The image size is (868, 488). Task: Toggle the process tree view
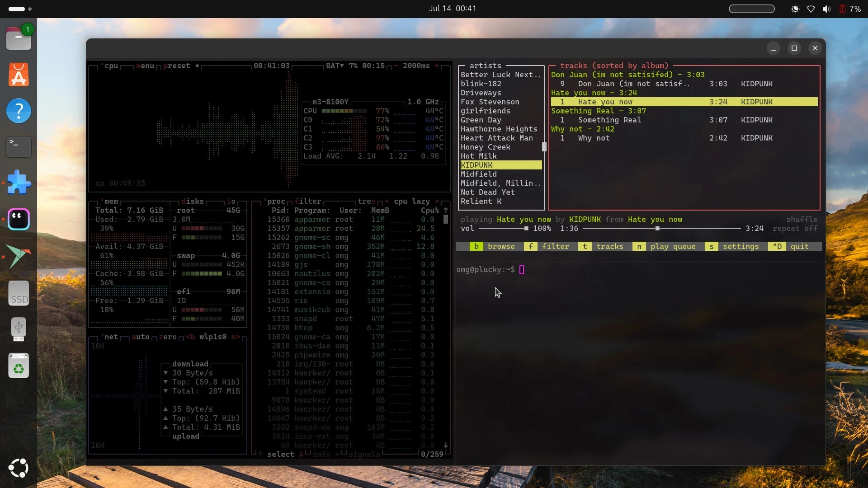point(367,202)
